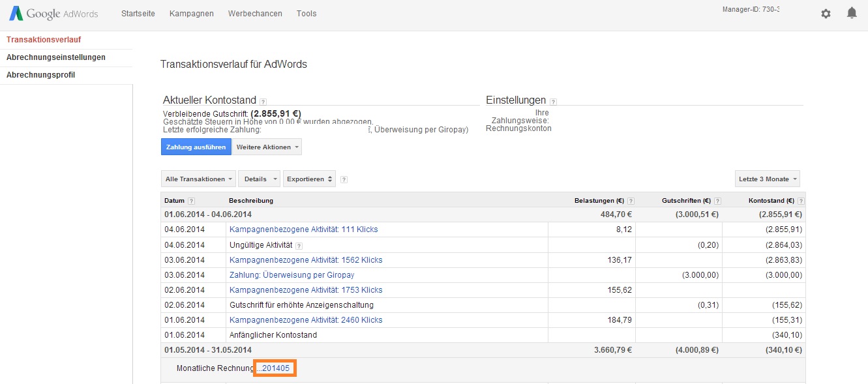Click help icon beside Exportieren dropdown

point(344,179)
